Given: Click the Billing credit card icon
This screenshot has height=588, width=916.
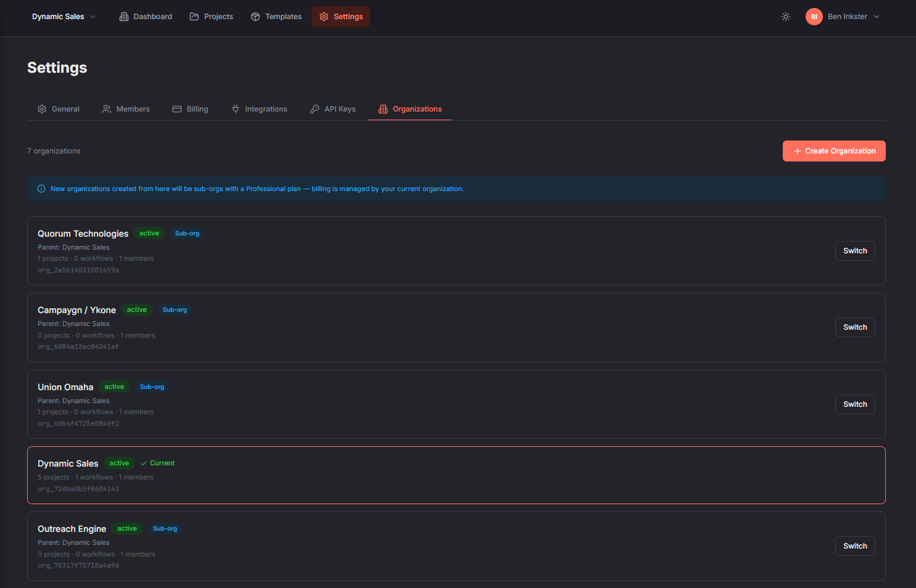Looking at the screenshot, I should click(x=177, y=109).
